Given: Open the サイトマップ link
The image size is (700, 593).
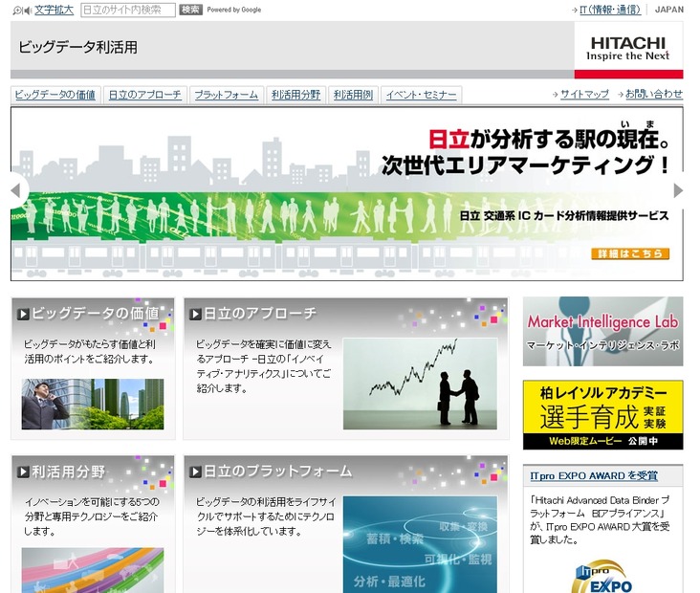Looking at the screenshot, I should pos(584,95).
